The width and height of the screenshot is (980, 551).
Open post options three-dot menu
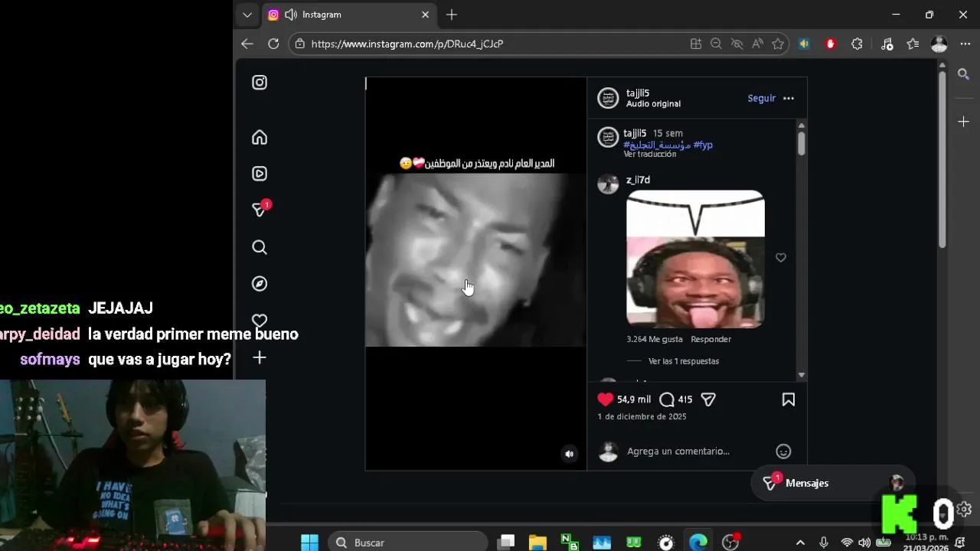[x=789, y=99]
